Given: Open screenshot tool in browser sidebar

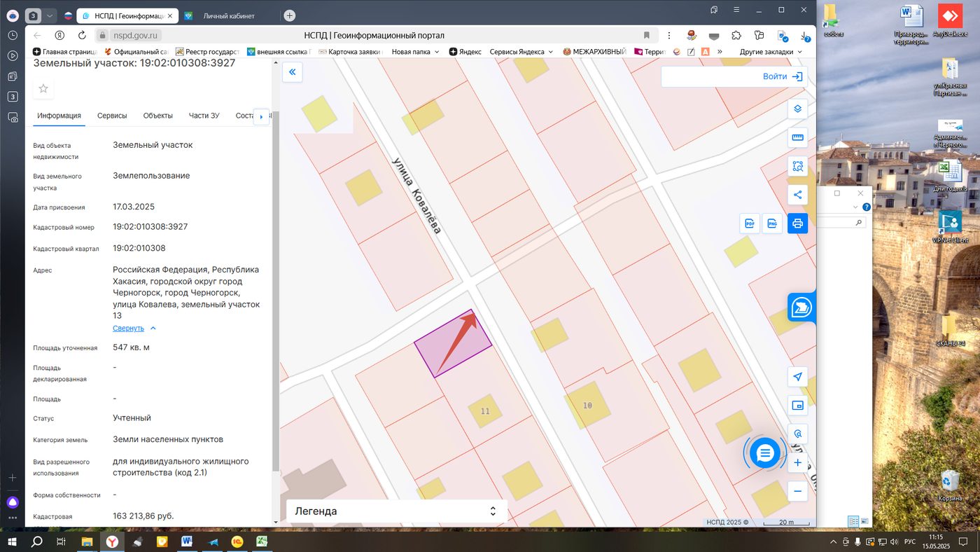Looking at the screenshot, I should click(13, 118).
